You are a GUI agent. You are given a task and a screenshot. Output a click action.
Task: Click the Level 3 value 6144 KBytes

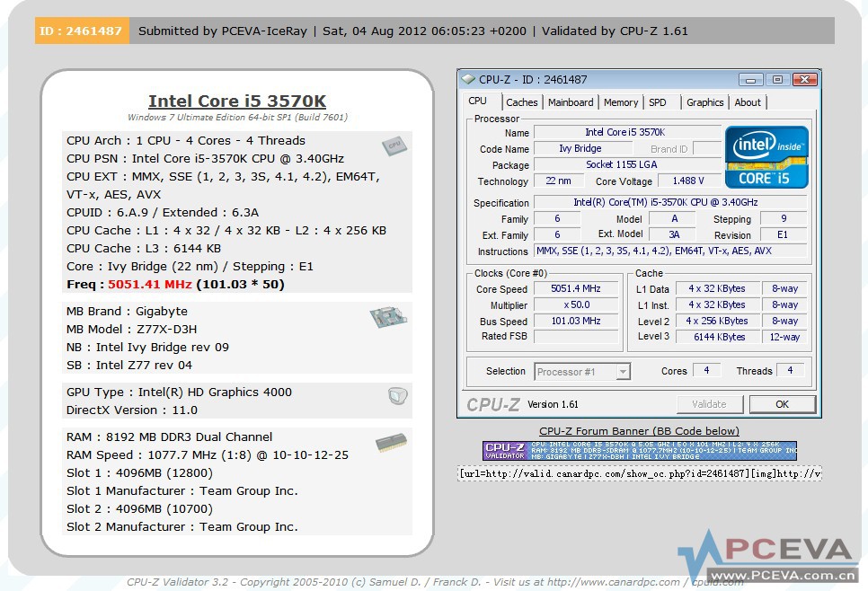pyautogui.click(x=717, y=337)
